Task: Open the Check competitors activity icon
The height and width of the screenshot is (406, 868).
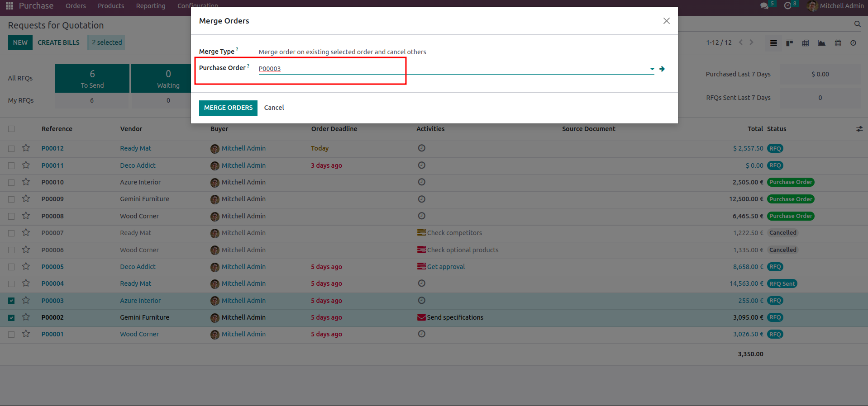Action: (x=421, y=232)
